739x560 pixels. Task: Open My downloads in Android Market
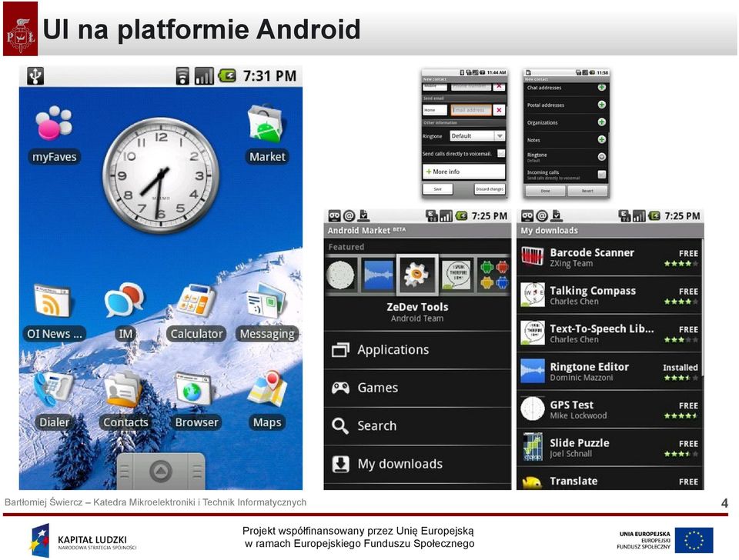417,465
